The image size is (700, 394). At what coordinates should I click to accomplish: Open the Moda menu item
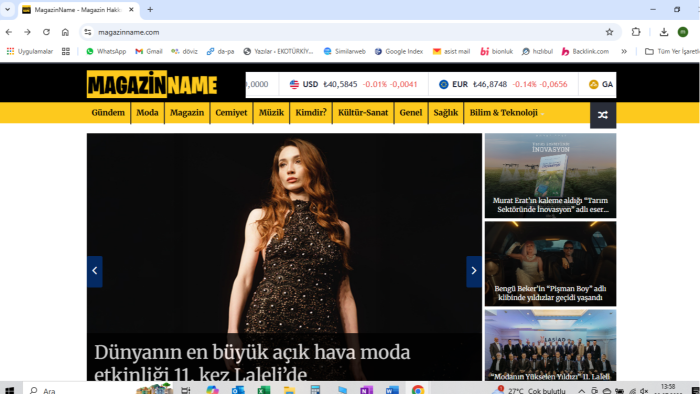click(x=147, y=112)
